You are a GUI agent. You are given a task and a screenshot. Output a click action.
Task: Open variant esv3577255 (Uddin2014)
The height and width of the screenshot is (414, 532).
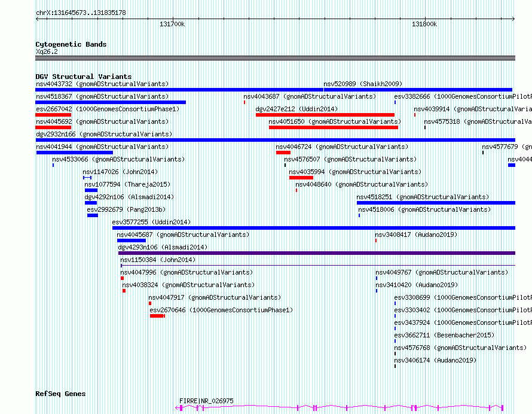click(151, 222)
